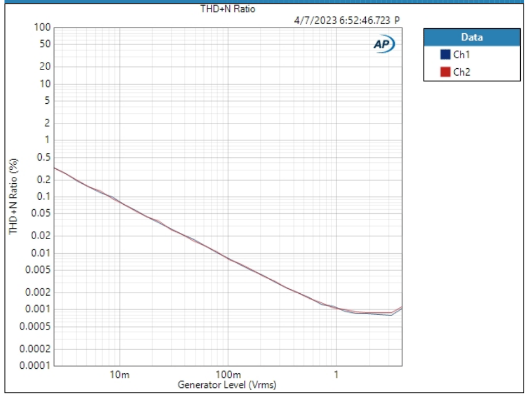Select the Ch1 legend label
The width and height of the screenshot is (532, 397).
click(462, 54)
